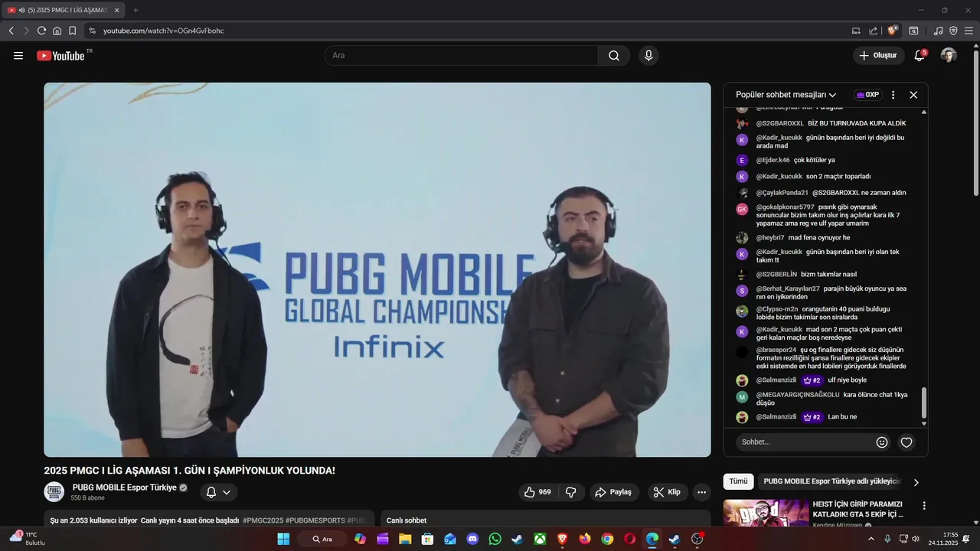
Task: Go back in browser history
Action: pos(11,31)
